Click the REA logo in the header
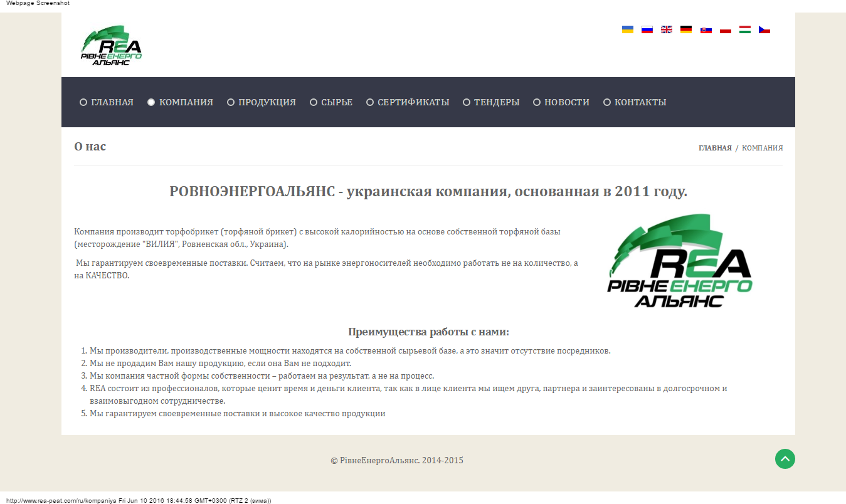Viewport: 846px width, 504px height. pos(111,45)
